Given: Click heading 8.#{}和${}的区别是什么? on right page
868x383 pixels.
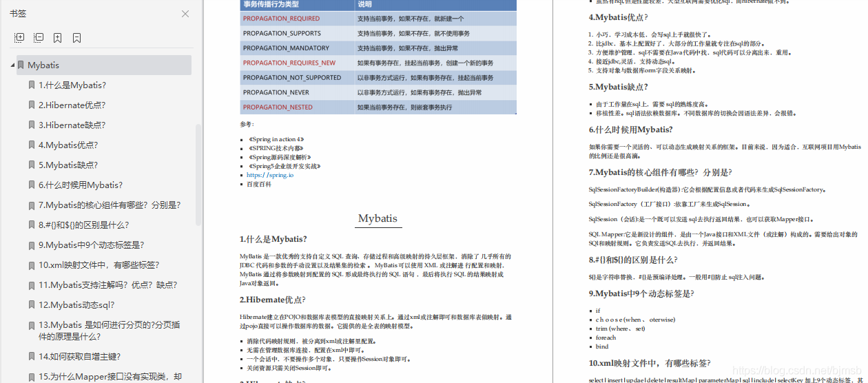Looking at the screenshot, I should pyautogui.click(x=633, y=260).
